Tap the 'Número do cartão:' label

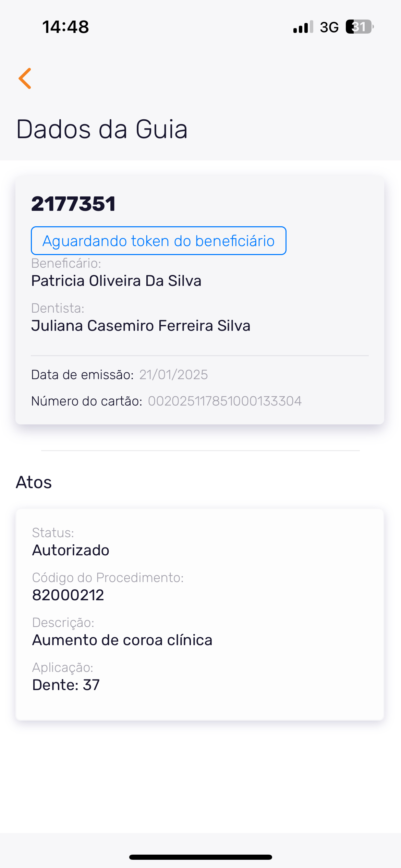87,401
